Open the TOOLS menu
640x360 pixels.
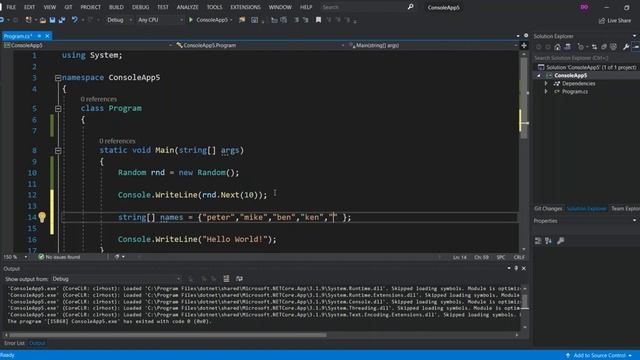[x=214, y=7]
